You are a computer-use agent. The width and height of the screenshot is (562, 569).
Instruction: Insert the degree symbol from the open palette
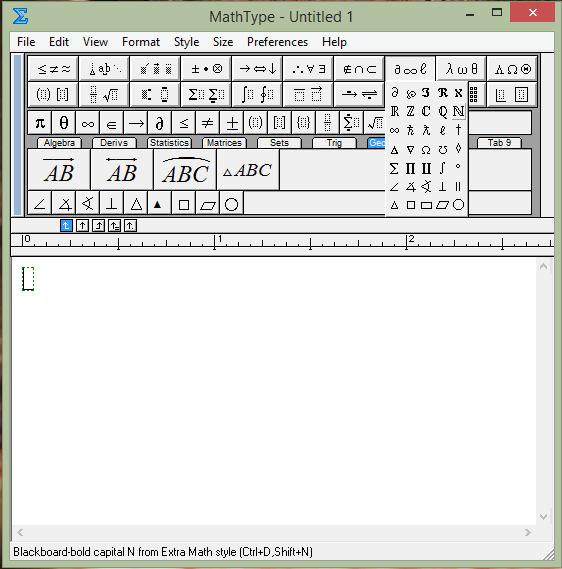point(458,167)
